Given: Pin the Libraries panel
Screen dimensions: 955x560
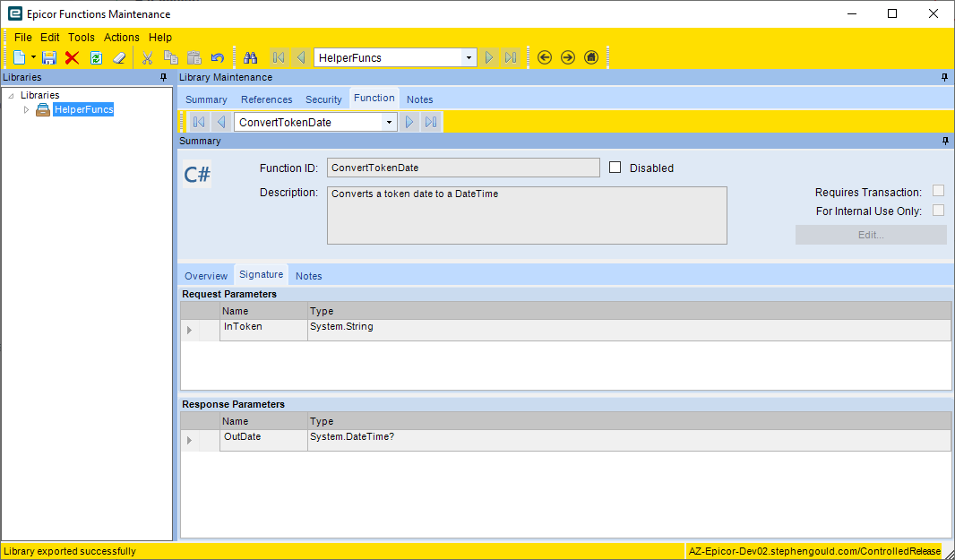Looking at the screenshot, I should tap(163, 77).
